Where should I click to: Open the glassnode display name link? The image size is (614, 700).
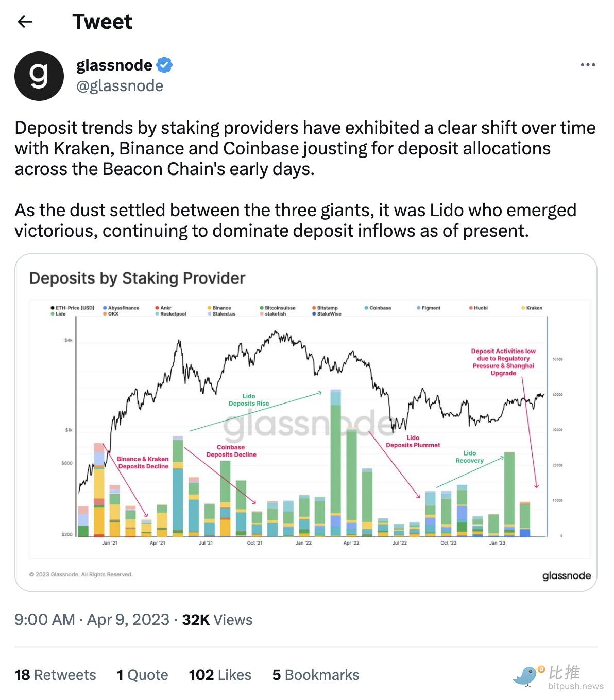(x=114, y=65)
